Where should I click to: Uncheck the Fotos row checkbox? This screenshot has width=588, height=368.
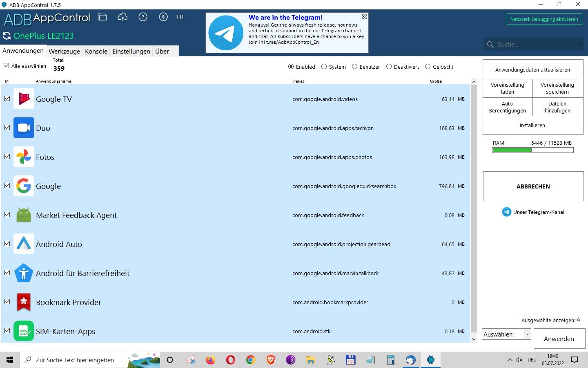coord(7,157)
